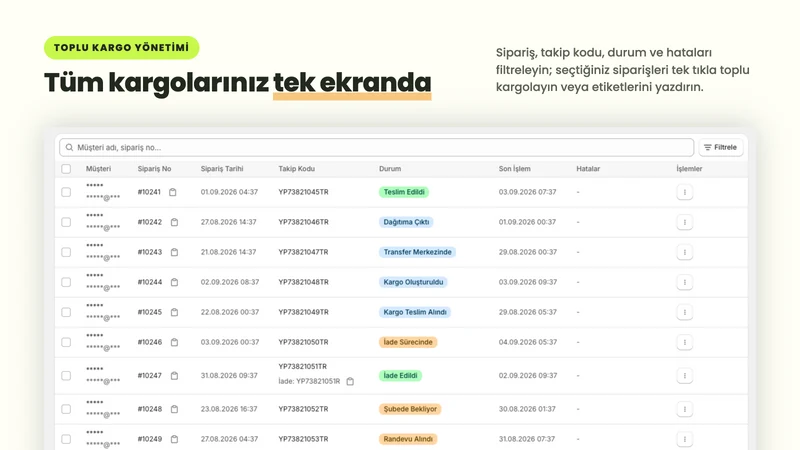Screen dimensions: 800x450
Task: Click the Transfer Merkezinde status badge
Action: click(417, 252)
